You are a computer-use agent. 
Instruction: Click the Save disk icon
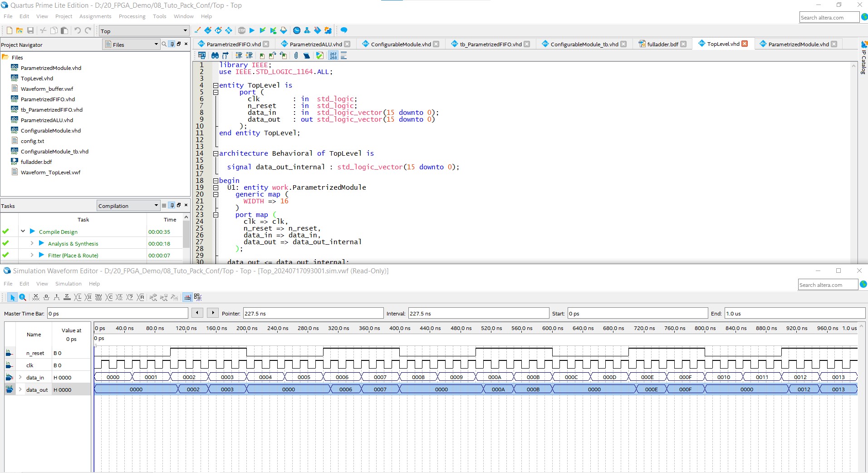coord(30,30)
